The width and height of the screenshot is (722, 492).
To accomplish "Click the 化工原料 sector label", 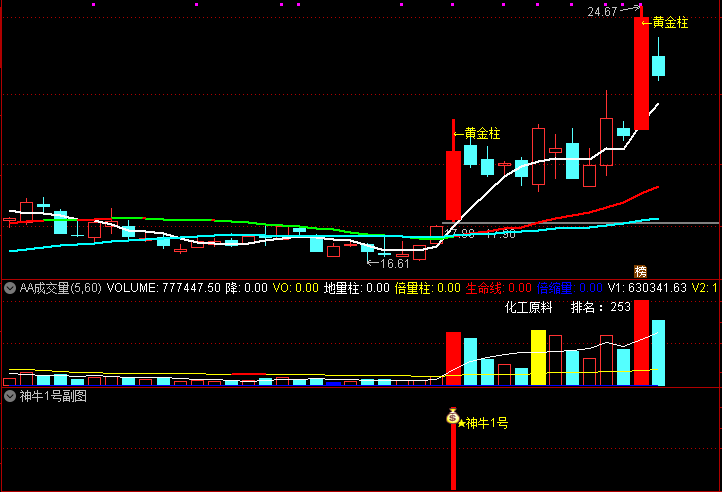I will coord(528,307).
